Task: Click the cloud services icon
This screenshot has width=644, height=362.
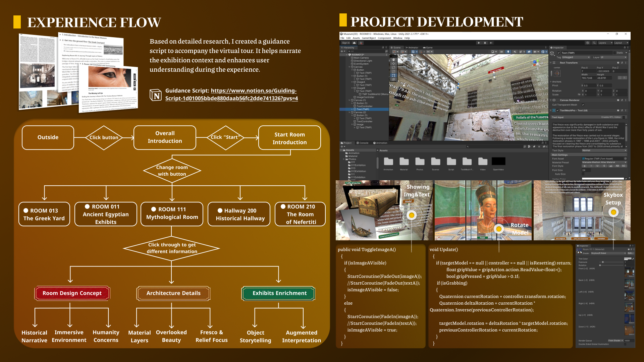Action: click(354, 43)
